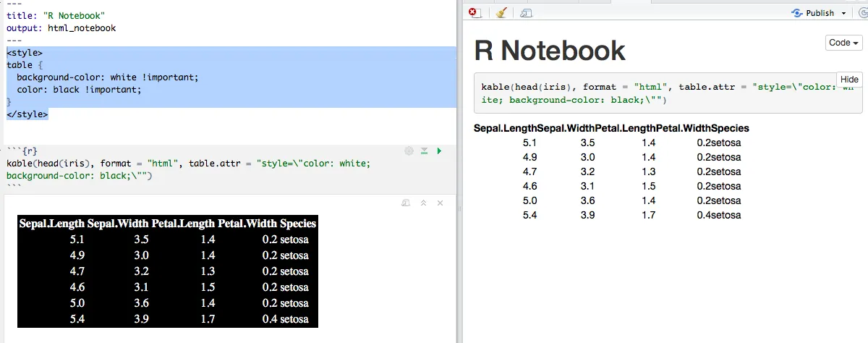The width and height of the screenshot is (868, 343).
Task: Click the Publish button
Action: tap(813, 12)
